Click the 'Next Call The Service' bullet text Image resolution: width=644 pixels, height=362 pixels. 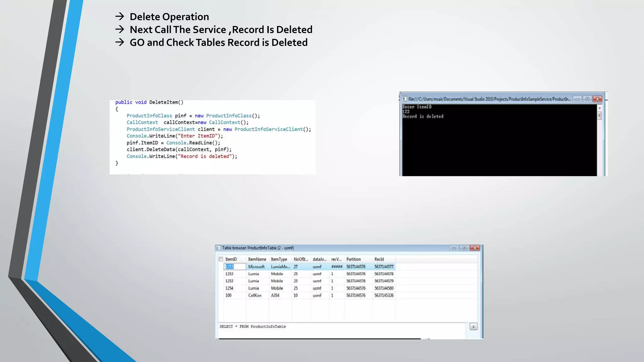(x=221, y=30)
